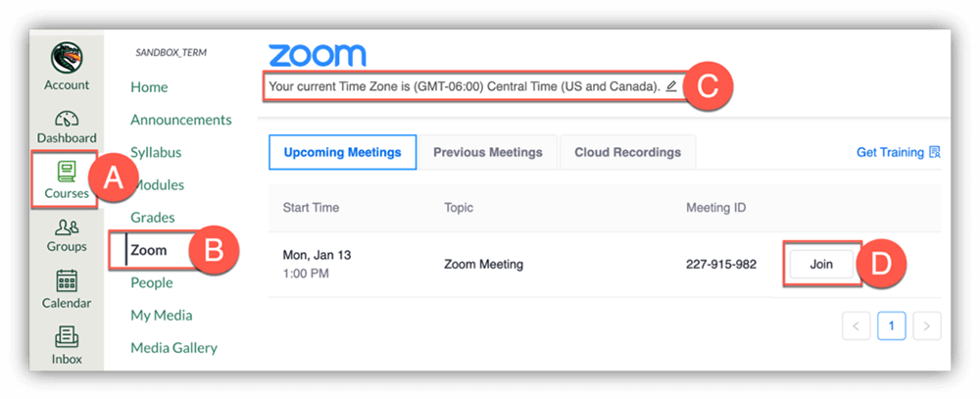This screenshot has height=399, width=980.
Task: Select the Courses book icon
Action: coord(67,173)
